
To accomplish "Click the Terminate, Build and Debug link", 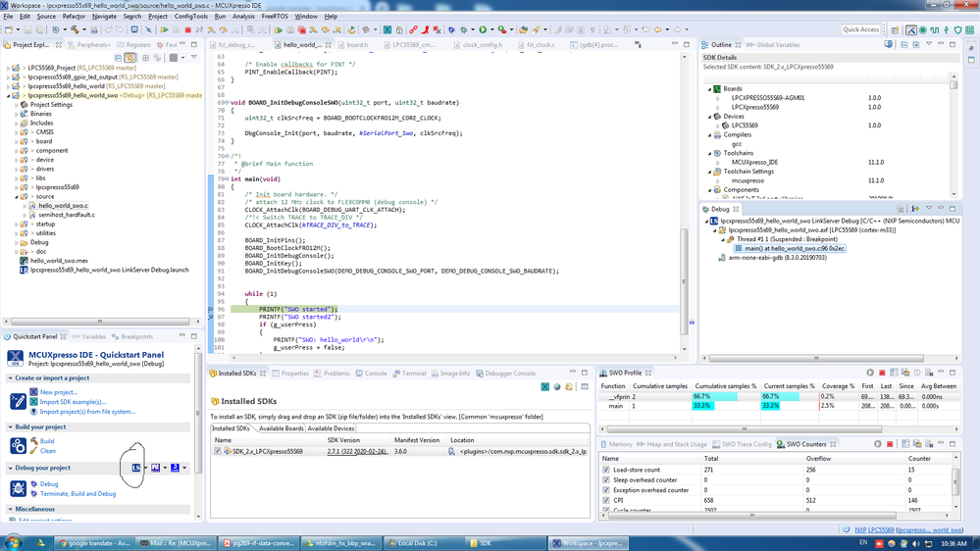I will coord(77,494).
